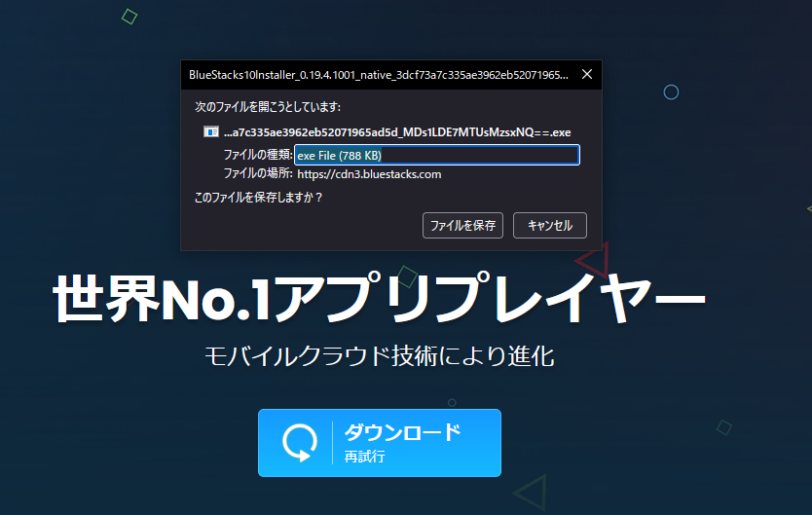Viewport: 812px width, 515px height.
Task: Click the blue ダウンロード button label
Action: click(x=402, y=432)
